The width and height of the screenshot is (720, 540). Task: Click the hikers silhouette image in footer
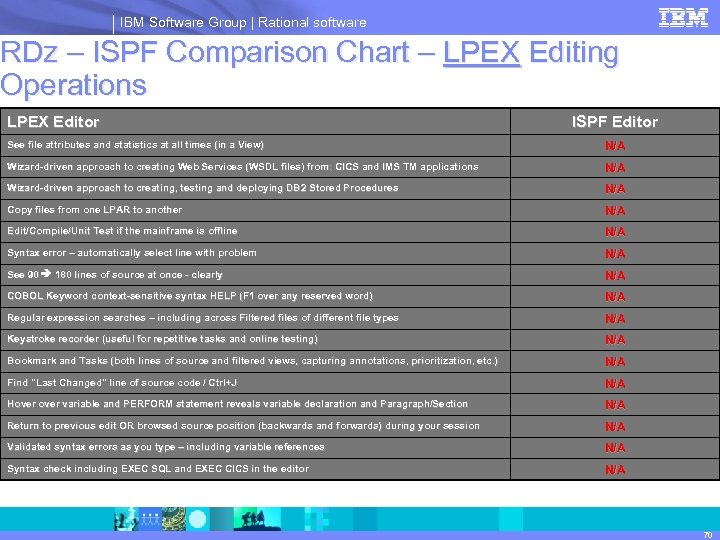click(256, 519)
